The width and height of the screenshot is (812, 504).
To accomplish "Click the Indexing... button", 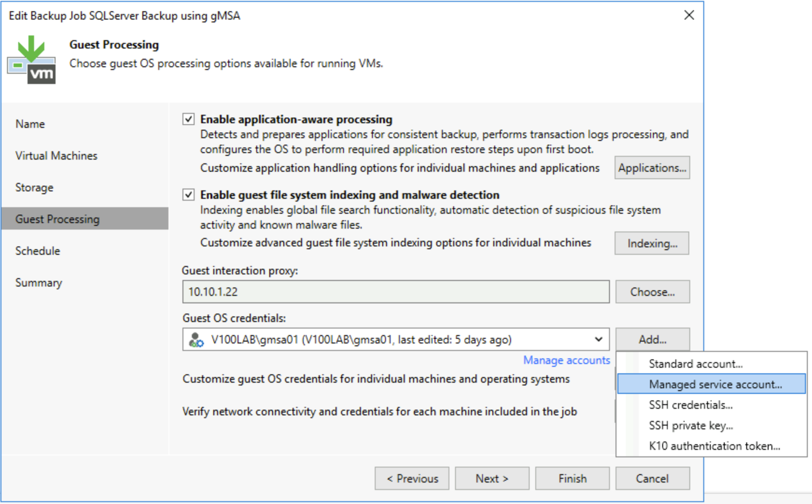I will [652, 244].
